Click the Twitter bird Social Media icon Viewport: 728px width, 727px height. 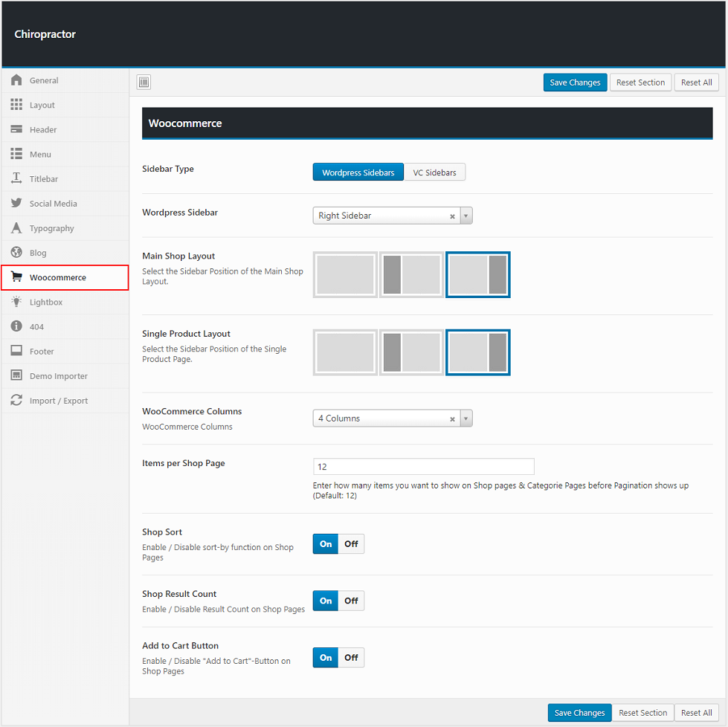16,203
